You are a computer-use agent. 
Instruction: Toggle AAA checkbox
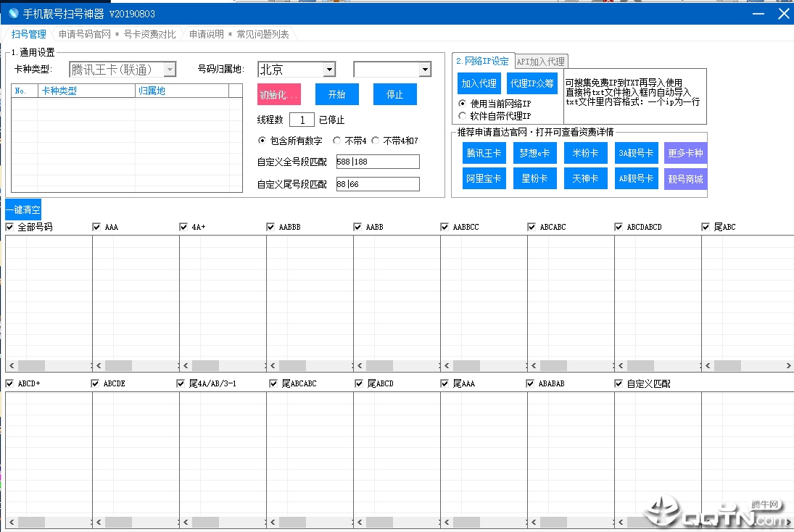pos(96,227)
